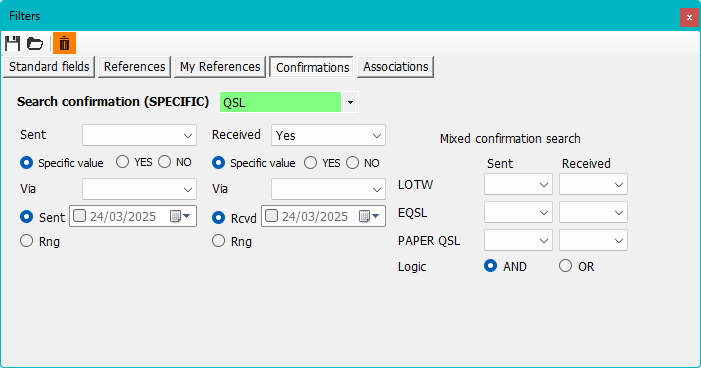
Task: Open EQSL Sent dropdown
Action: (518, 212)
